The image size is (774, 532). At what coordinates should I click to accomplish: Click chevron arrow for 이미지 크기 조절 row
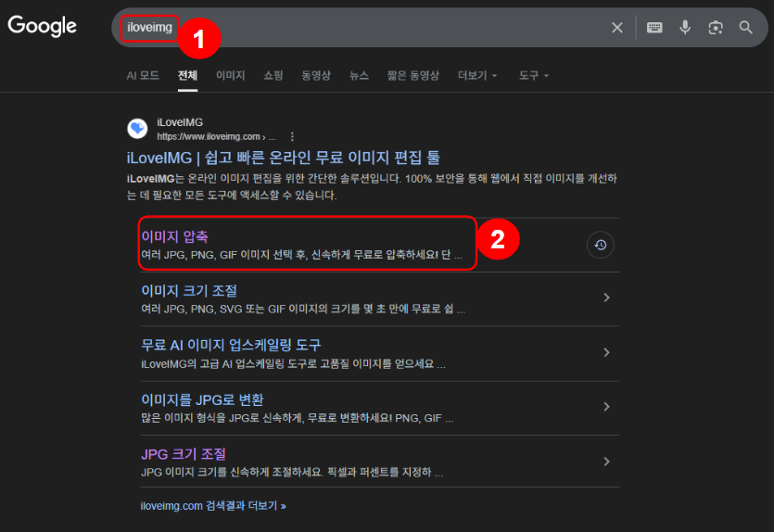coord(606,298)
